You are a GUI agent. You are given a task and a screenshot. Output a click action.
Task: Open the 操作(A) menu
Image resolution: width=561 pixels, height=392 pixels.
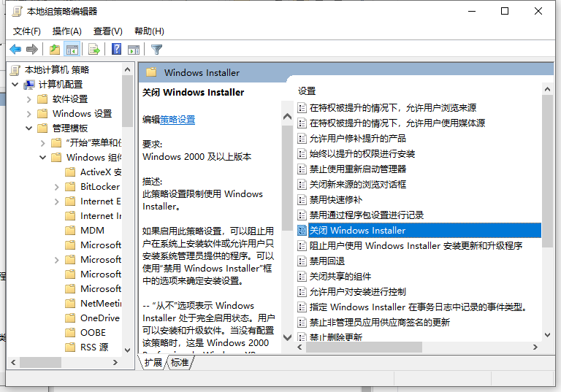click(66, 31)
